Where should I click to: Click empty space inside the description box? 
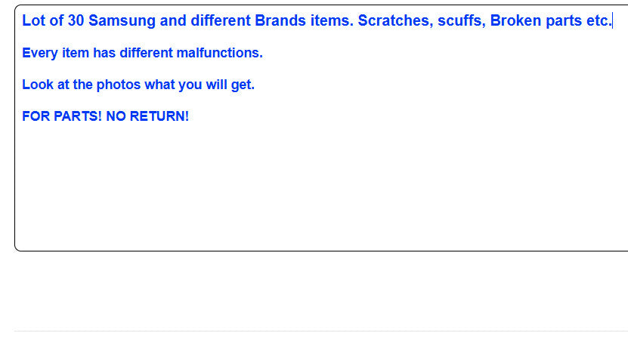click(320, 184)
